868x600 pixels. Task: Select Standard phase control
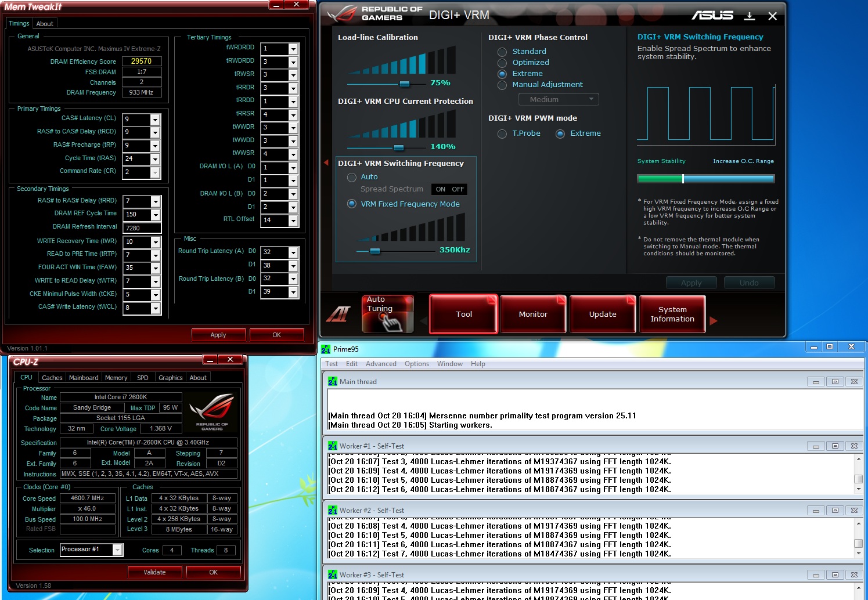pyautogui.click(x=502, y=52)
